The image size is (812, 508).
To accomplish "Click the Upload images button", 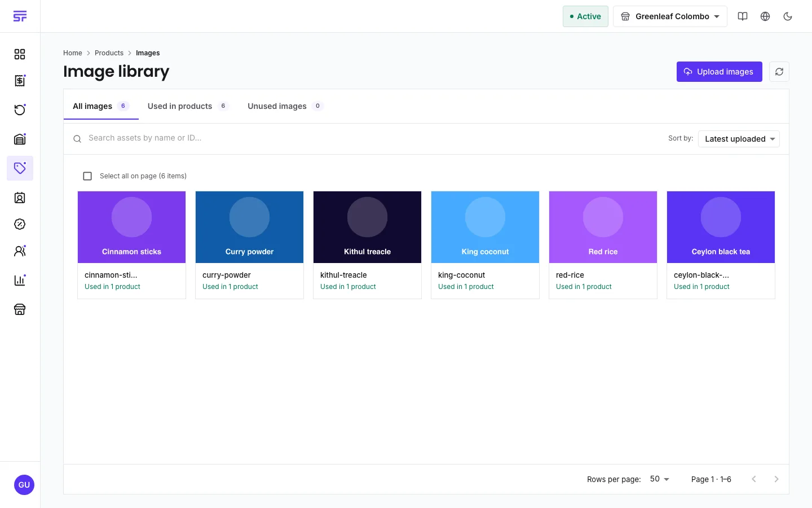I will click(x=720, y=72).
